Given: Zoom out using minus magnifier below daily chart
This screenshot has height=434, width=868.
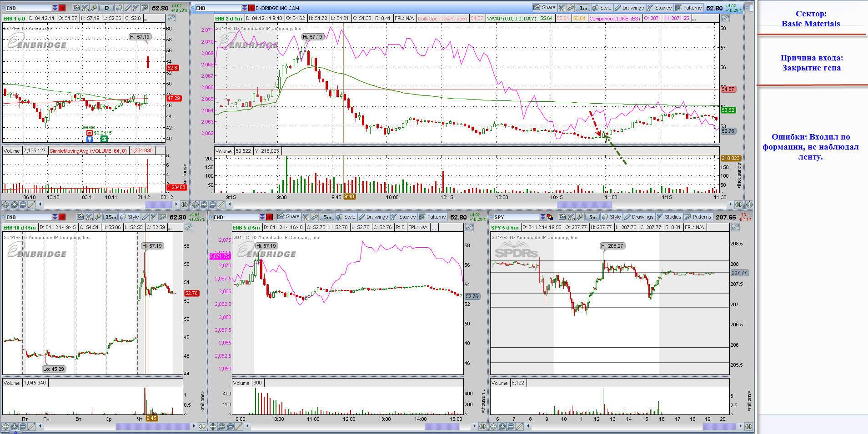Looking at the screenshot, I should [x=23, y=205].
